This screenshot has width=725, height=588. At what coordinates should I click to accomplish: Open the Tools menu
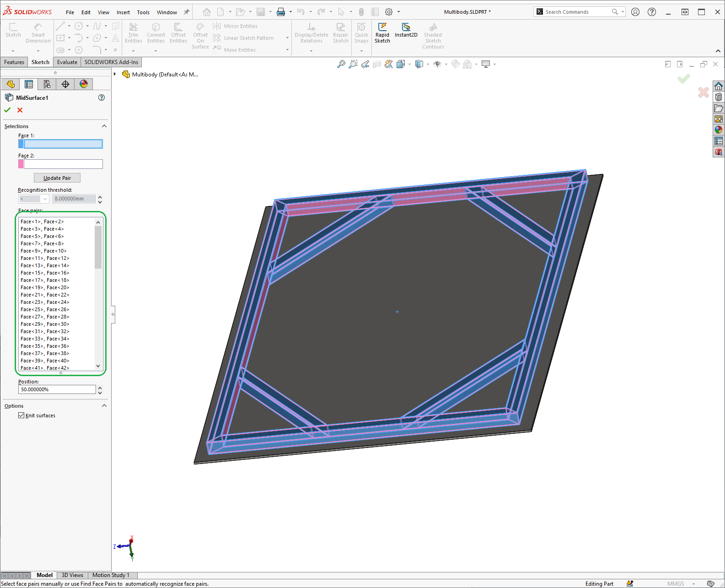pyautogui.click(x=143, y=12)
